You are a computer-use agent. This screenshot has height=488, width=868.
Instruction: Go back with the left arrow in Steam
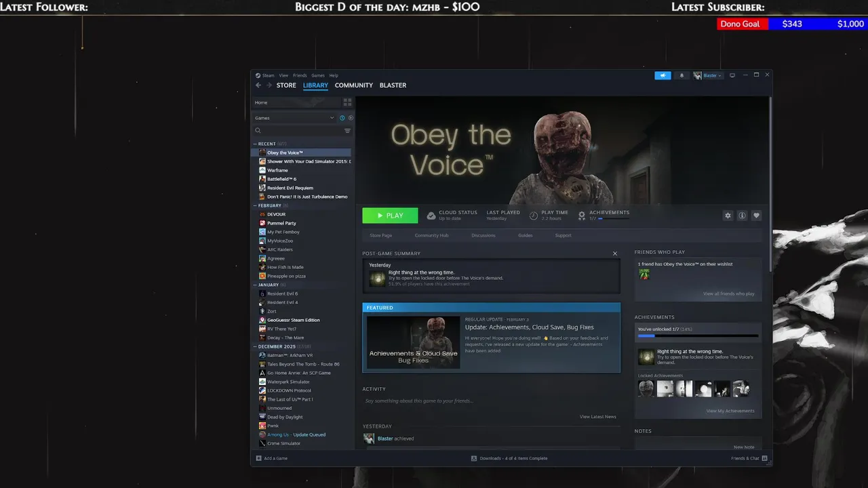click(x=258, y=85)
